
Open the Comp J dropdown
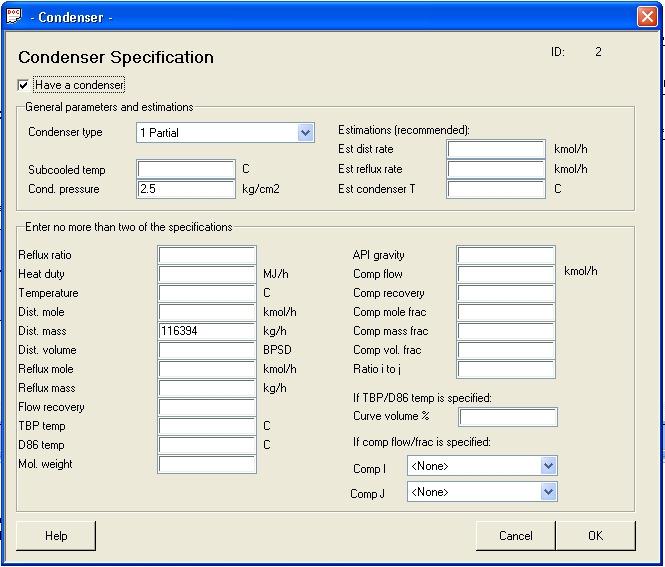click(548, 492)
